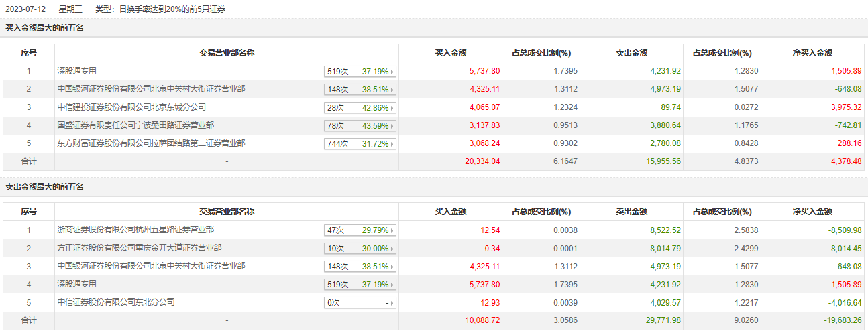
Task: Open 东方财富证券拉萨团结路第二证券营业部 link
Action: pyautogui.click(x=151, y=143)
